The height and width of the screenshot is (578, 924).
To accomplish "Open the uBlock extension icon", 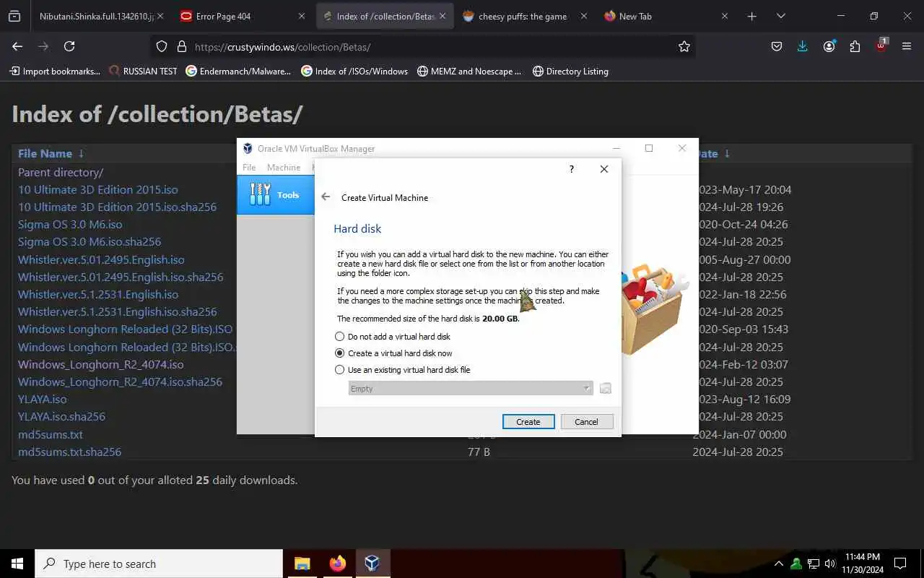I will (881, 45).
